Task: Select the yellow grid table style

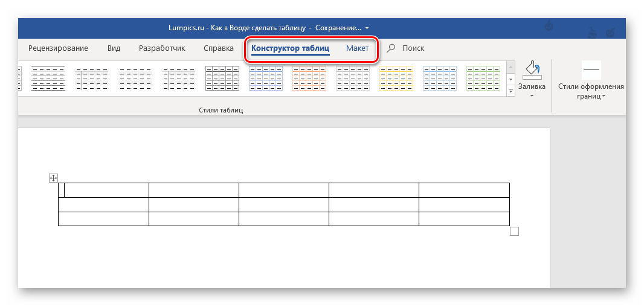Action: [x=396, y=78]
